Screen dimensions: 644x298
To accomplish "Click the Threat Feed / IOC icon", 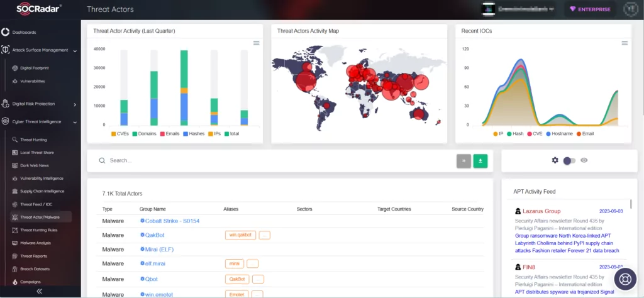I will [x=15, y=204].
